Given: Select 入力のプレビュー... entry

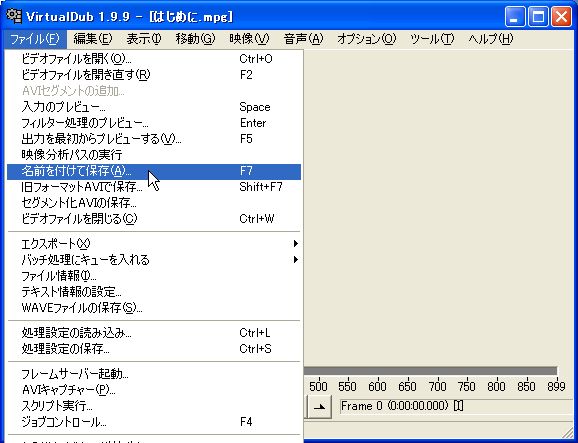Looking at the screenshot, I should point(154,107).
